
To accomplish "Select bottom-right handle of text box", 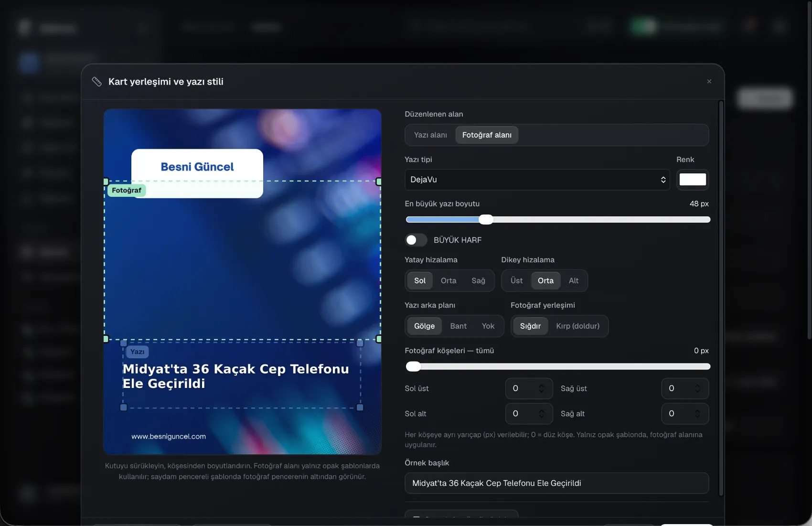I will click(x=360, y=408).
